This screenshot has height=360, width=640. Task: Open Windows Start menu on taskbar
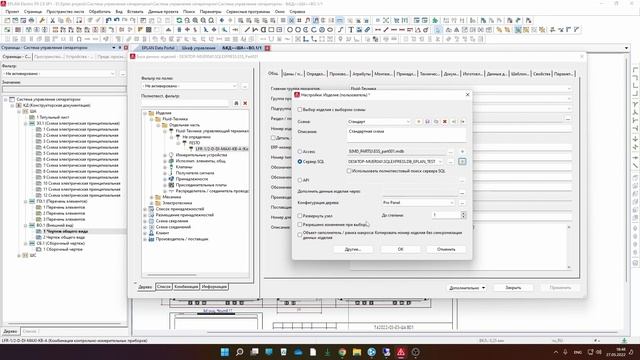[225, 352]
